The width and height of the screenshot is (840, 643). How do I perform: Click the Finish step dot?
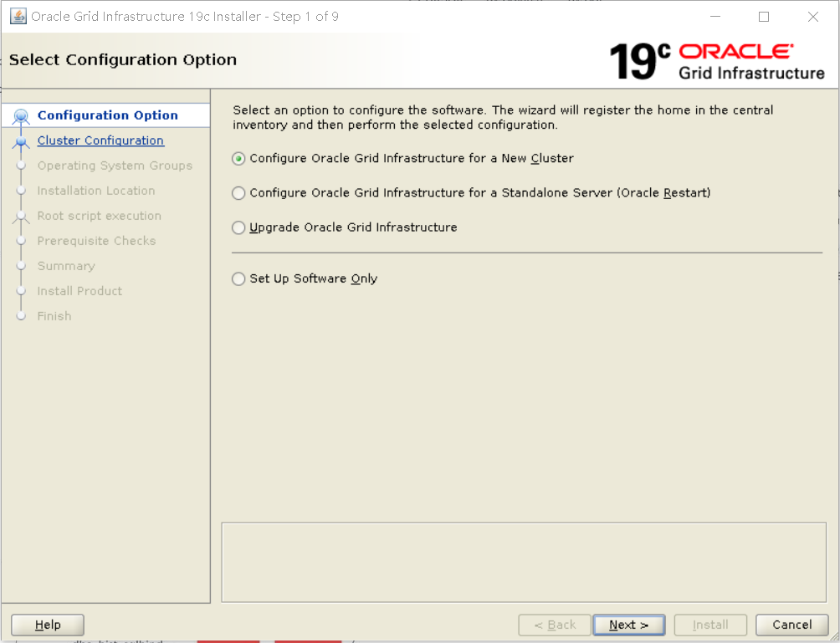tap(21, 316)
